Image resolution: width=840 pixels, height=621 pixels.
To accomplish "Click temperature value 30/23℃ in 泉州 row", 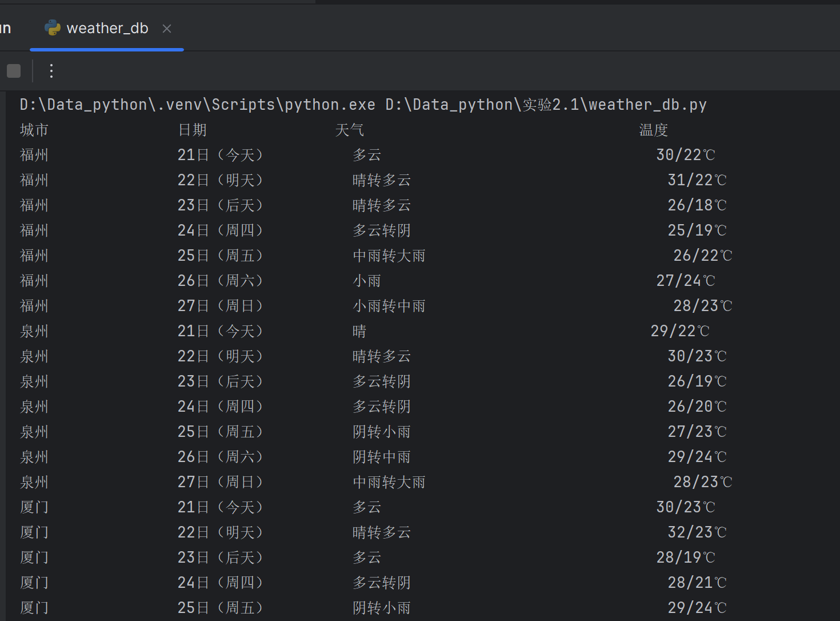I will click(697, 356).
